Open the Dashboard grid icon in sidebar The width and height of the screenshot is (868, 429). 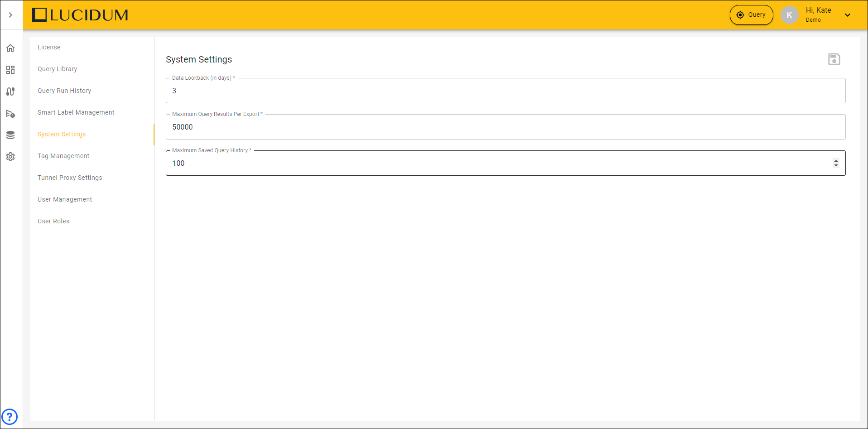10,70
